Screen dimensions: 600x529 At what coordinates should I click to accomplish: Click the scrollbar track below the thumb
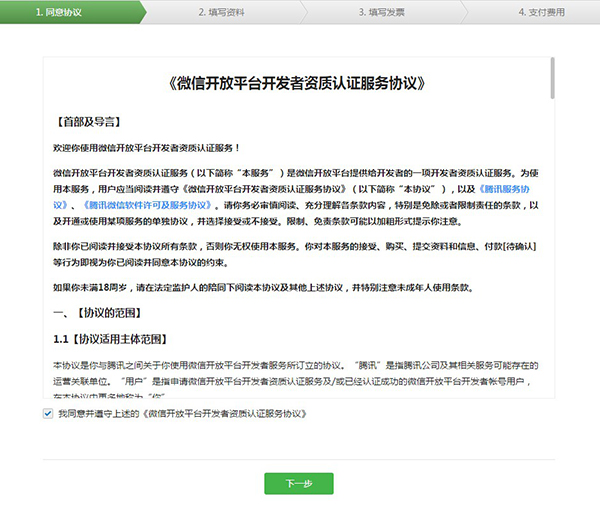click(552, 250)
